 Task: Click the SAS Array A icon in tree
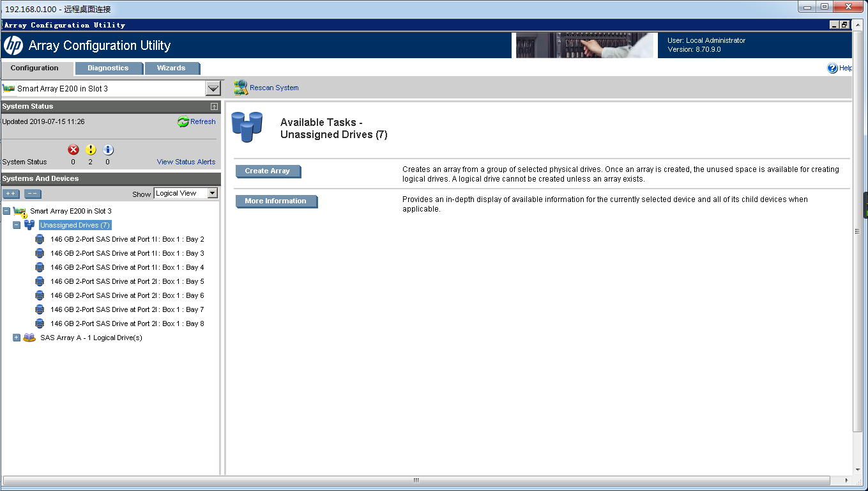click(29, 338)
